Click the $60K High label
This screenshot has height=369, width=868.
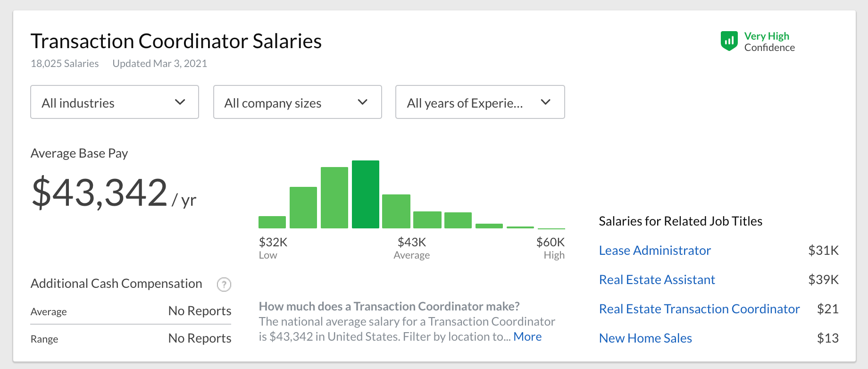click(551, 248)
